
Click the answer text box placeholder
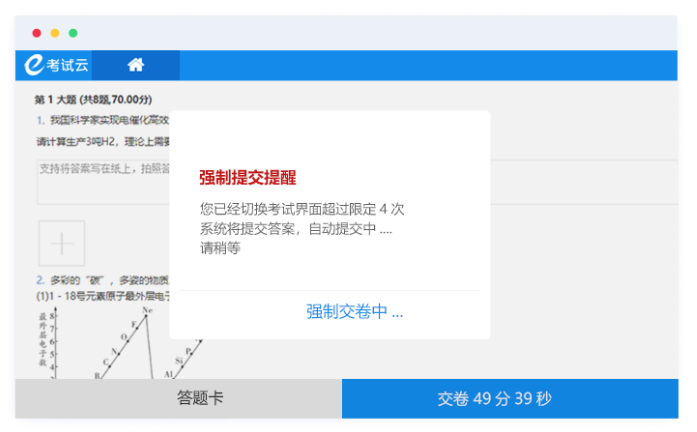100,169
